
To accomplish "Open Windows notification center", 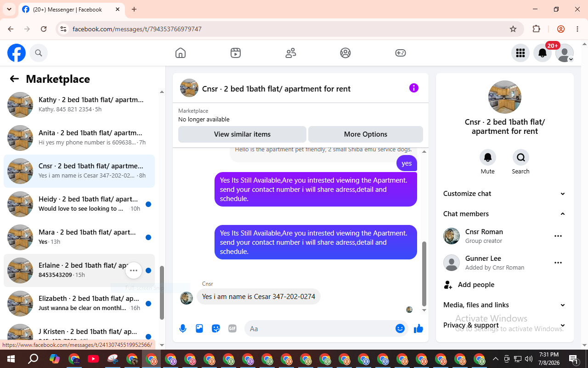I will (x=574, y=359).
